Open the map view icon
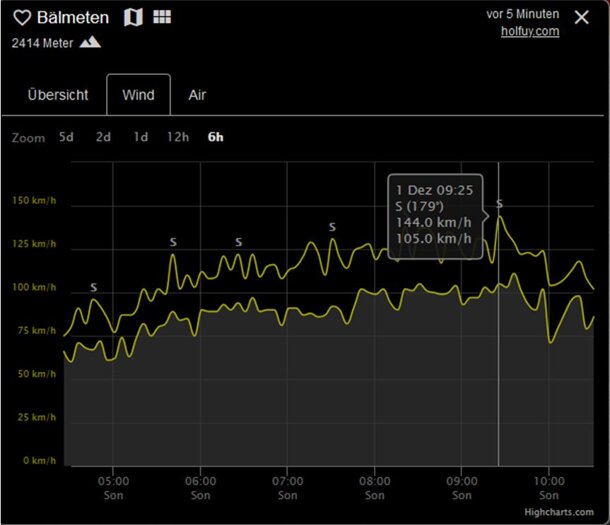Viewport: 610px width, 525px height. (133, 18)
